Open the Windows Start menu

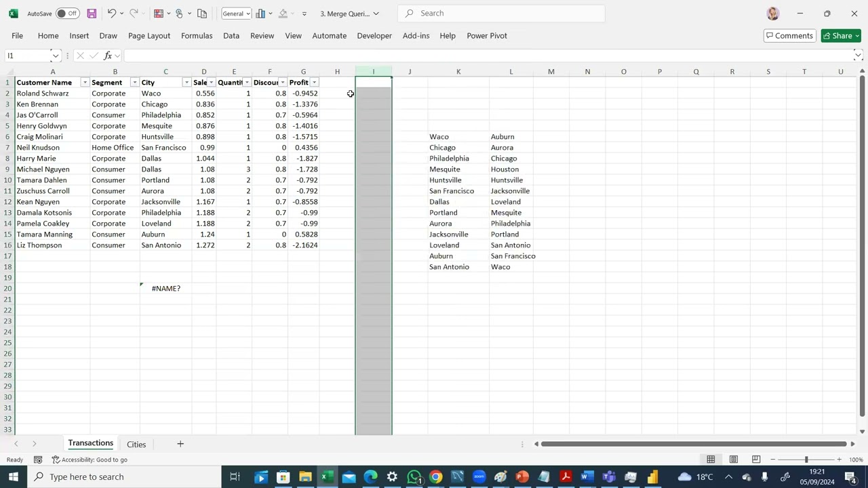click(x=14, y=477)
